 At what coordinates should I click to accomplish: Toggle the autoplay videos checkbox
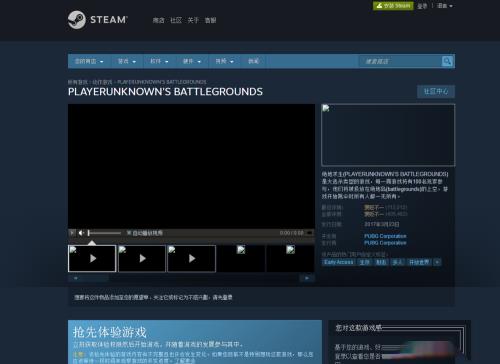coord(129,233)
